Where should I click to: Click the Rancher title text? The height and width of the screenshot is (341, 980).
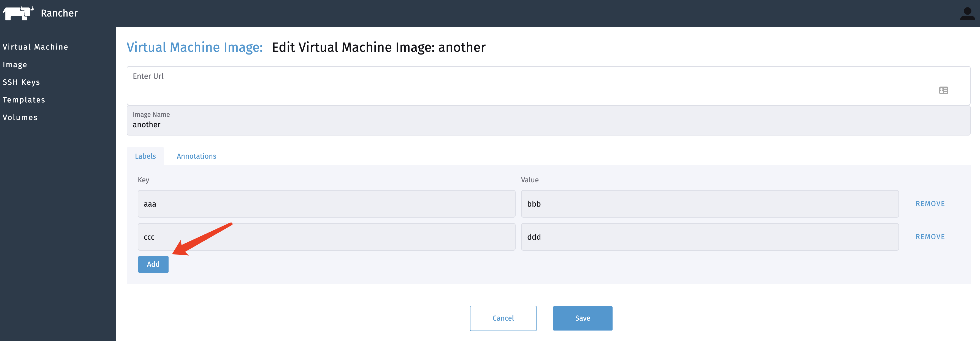59,13
